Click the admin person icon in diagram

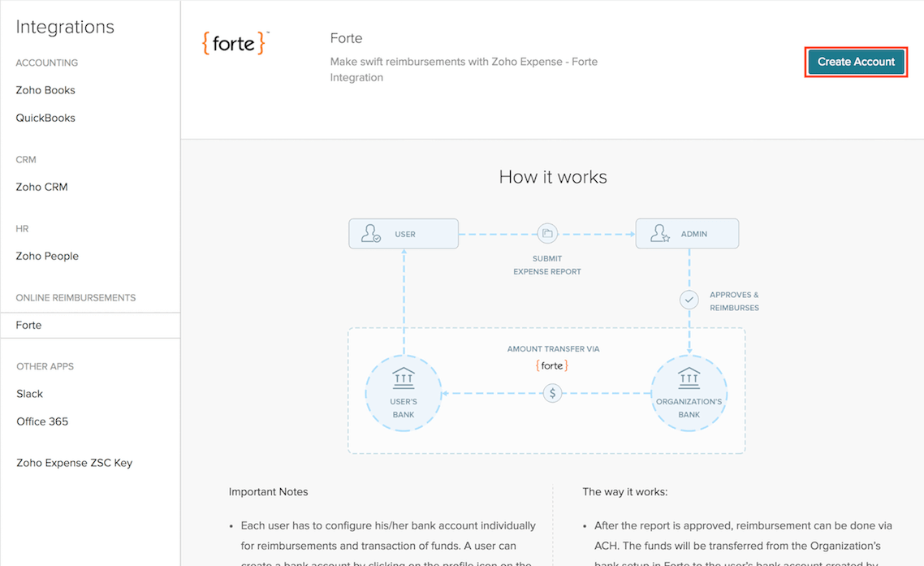660,234
